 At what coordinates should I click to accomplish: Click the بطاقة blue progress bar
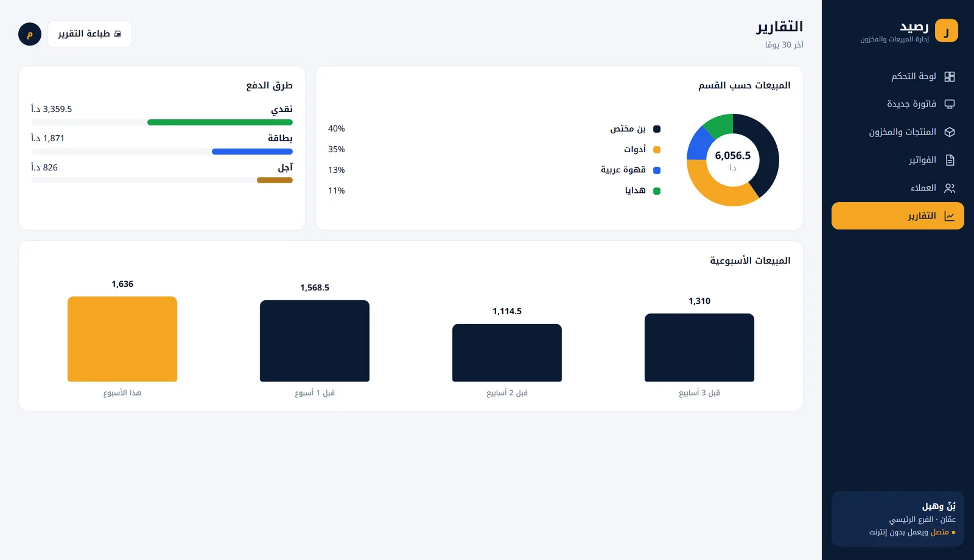pyautogui.click(x=252, y=152)
